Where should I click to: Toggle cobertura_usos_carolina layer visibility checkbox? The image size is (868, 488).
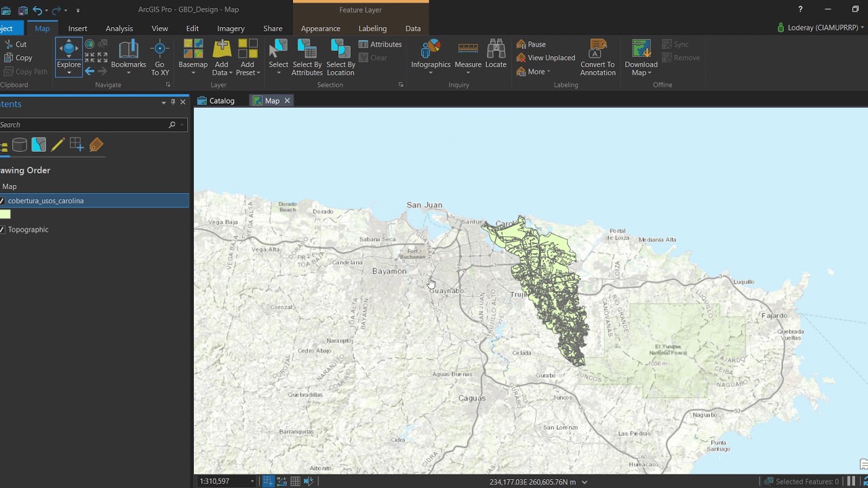(3, 201)
